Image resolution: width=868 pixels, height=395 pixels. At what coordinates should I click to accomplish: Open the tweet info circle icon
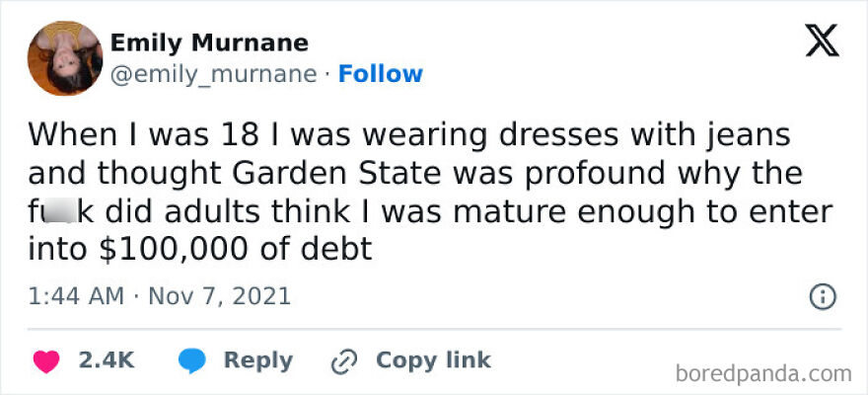[x=823, y=295]
